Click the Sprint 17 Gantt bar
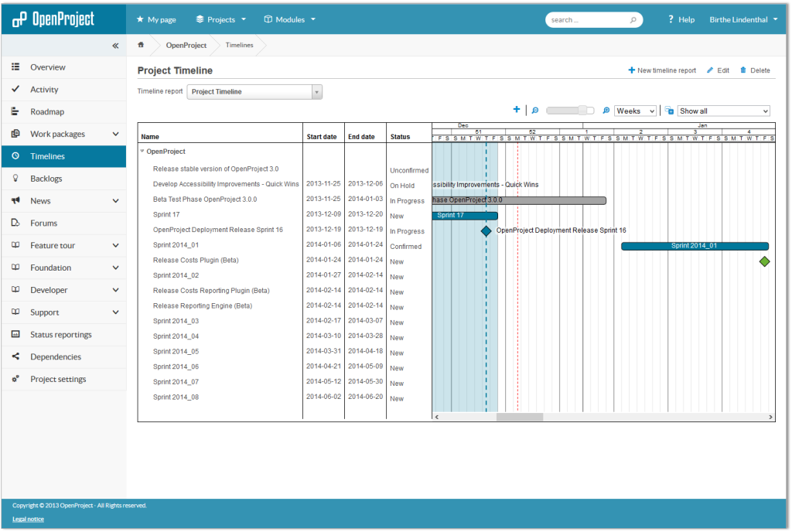This screenshot has width=792, height=532. pos(465,216)
